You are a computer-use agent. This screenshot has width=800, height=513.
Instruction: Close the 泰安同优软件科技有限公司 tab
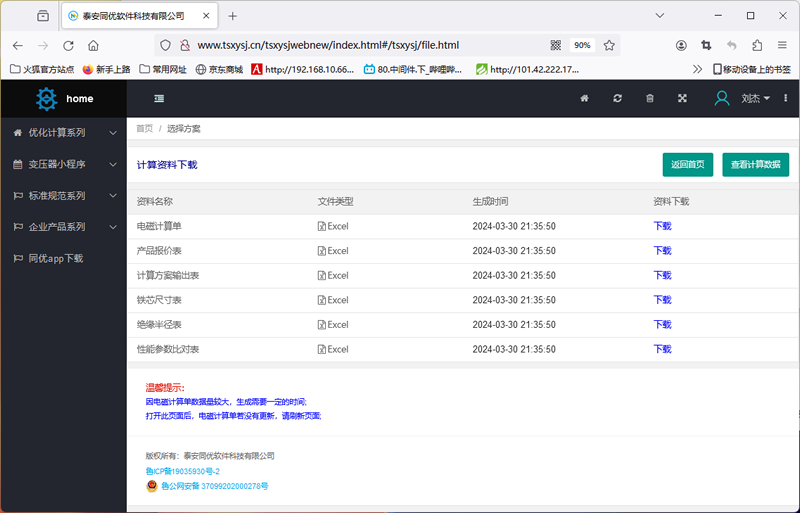pos(206,16)
